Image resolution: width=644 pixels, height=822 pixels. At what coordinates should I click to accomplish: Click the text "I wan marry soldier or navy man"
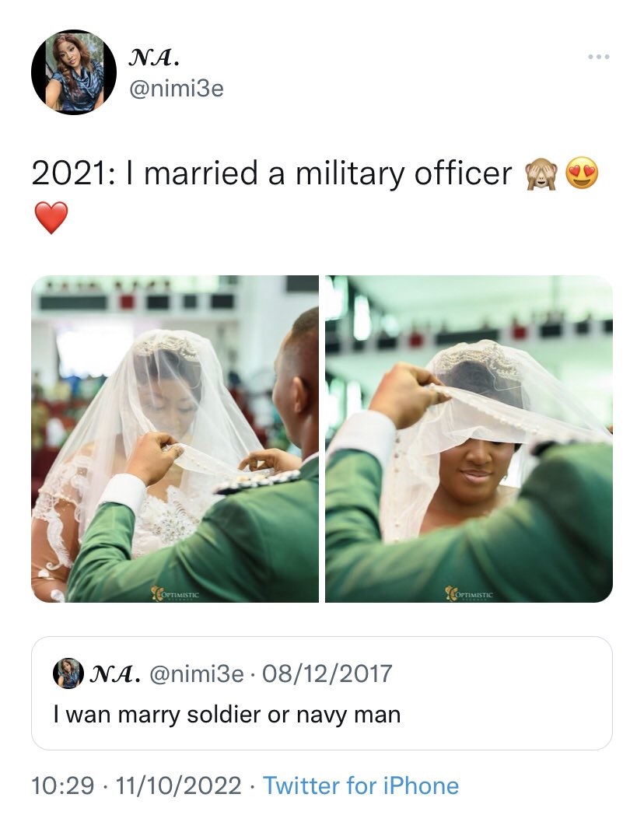click(227, 715)
